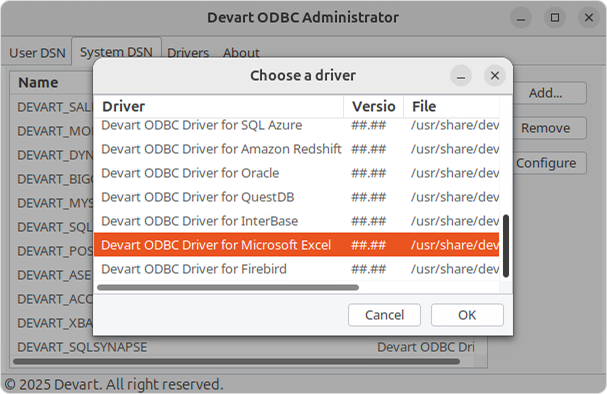Open the Drivers tab
This screenshot has width=607, height=394.
[188, 53]
